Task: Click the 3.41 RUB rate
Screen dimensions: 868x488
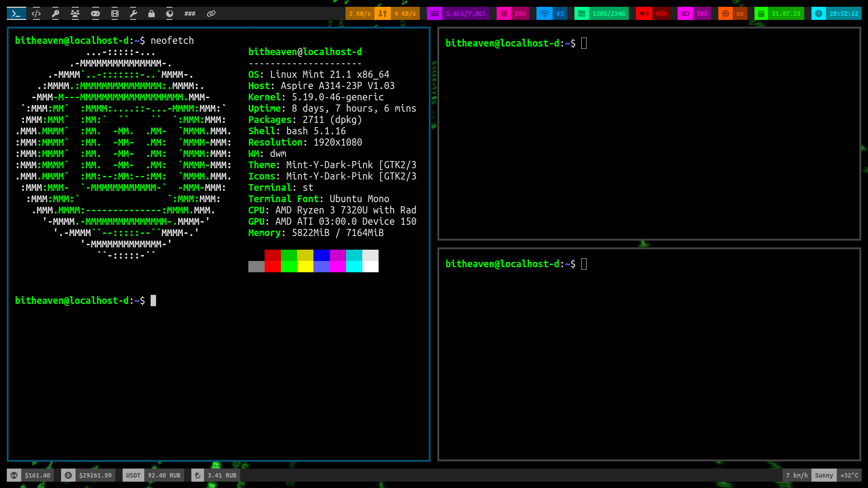Action: [x=222, y=475]
